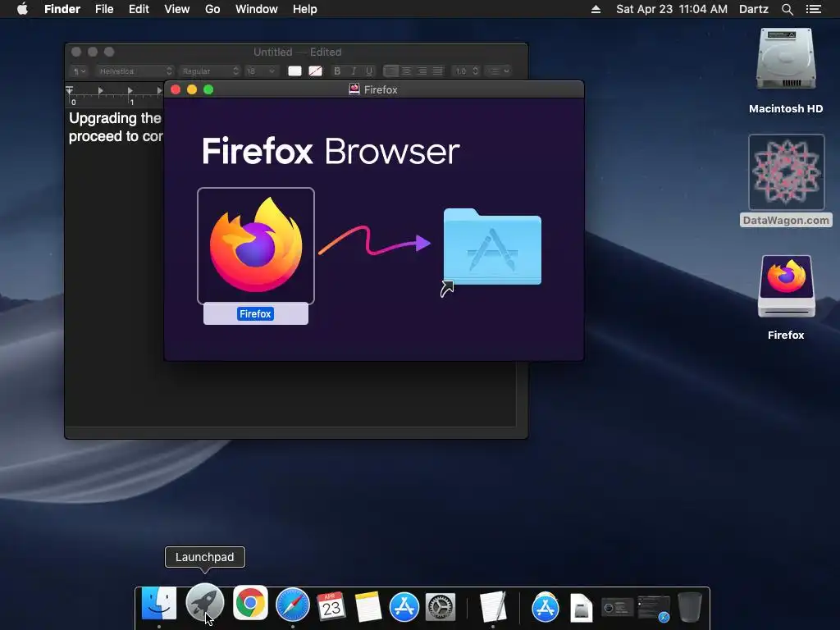Image resolution: width=840 pixels, height=630 pixels.
Task: Justify text in TextEdit toolbar
Action: coord(438,71)
